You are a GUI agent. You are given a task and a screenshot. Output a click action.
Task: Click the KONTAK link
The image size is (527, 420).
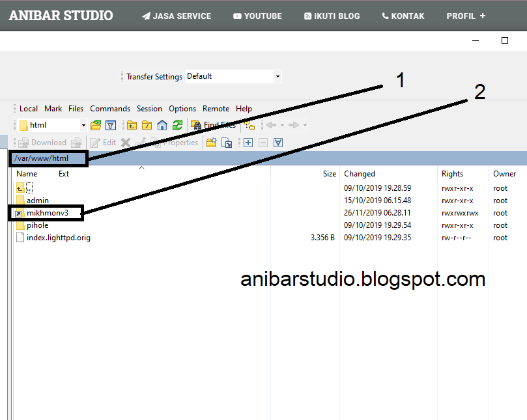403,16
